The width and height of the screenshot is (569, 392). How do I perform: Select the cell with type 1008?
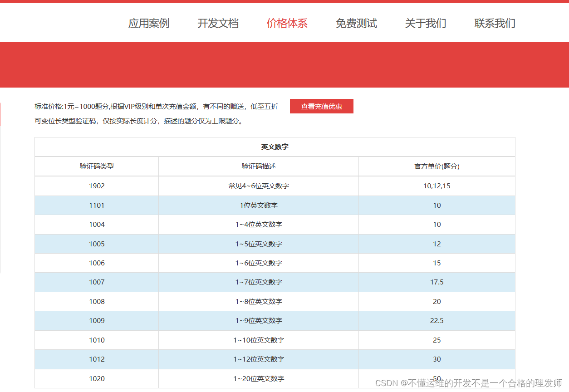(97, 302)
